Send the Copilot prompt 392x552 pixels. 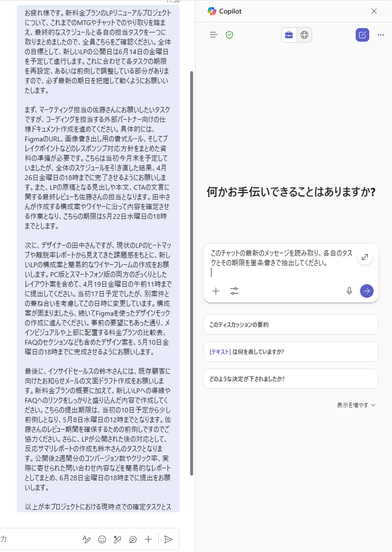coord(367,291)
